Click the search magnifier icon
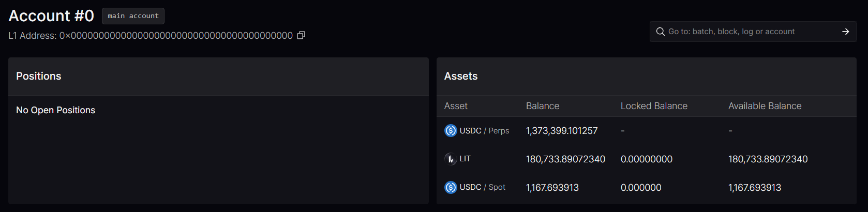The height and width of the screenshot is (212, 868). [660, 32]
